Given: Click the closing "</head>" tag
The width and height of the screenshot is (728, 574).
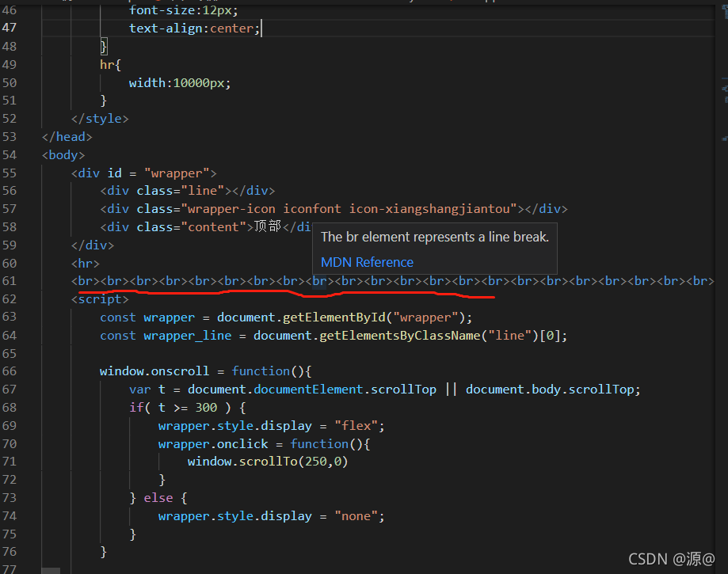Looking at the screenshot, I should tap(67, 137).
